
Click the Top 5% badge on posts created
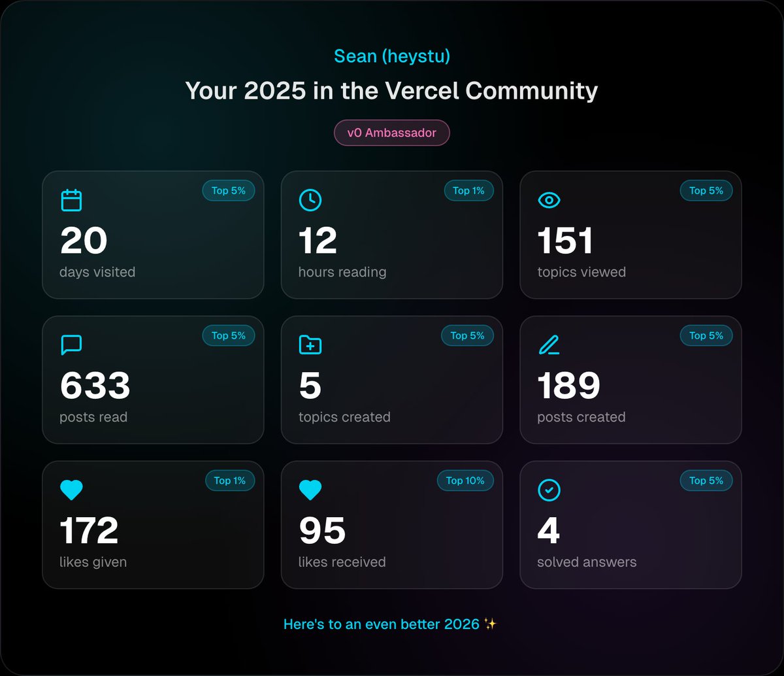(x=706, y=335)
